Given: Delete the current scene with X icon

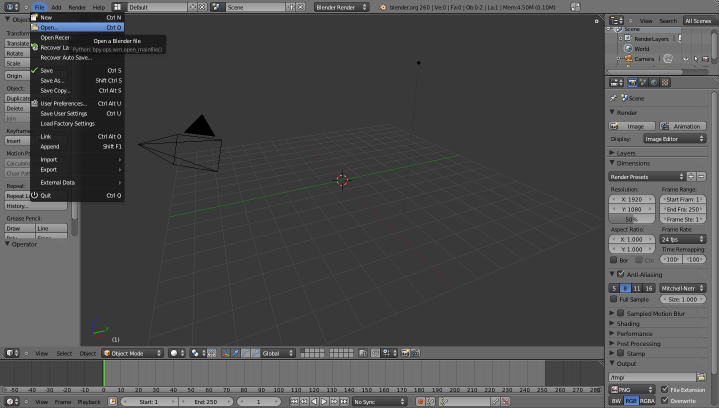Looking at the screenshot, I should pyautogui.click(x=301, y=7).
